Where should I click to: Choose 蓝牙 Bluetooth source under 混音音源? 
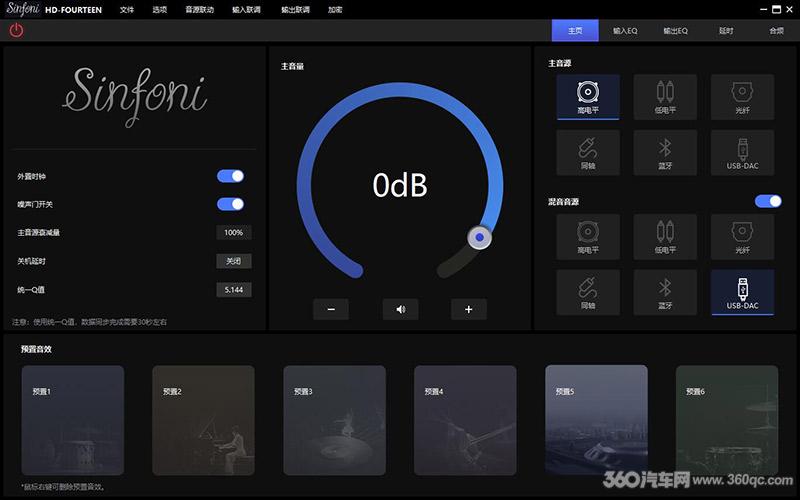pos(665,292)
